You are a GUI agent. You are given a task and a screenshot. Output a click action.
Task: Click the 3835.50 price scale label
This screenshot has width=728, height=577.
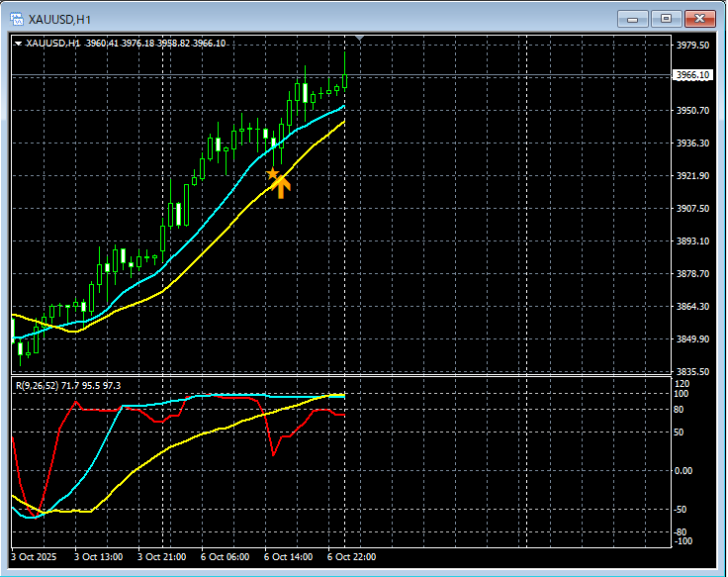tap(692, 372)
